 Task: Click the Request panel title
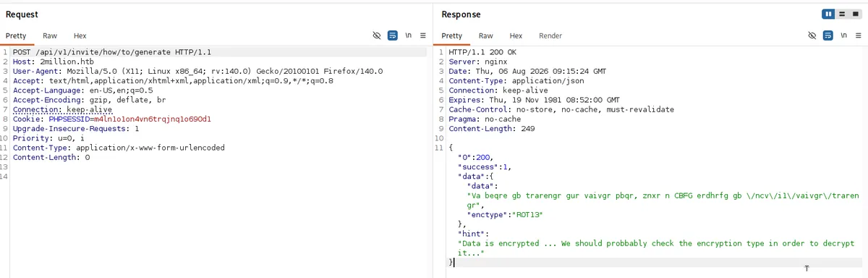point(22,14)
